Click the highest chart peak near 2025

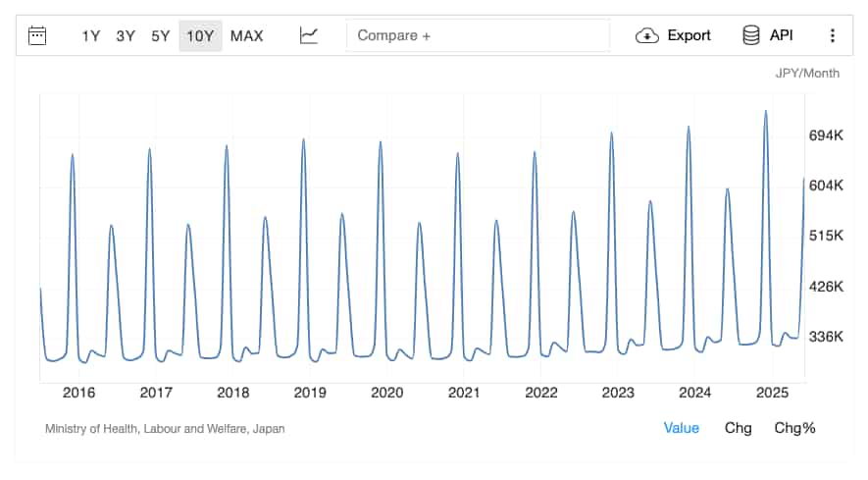[x=766, y=112]
